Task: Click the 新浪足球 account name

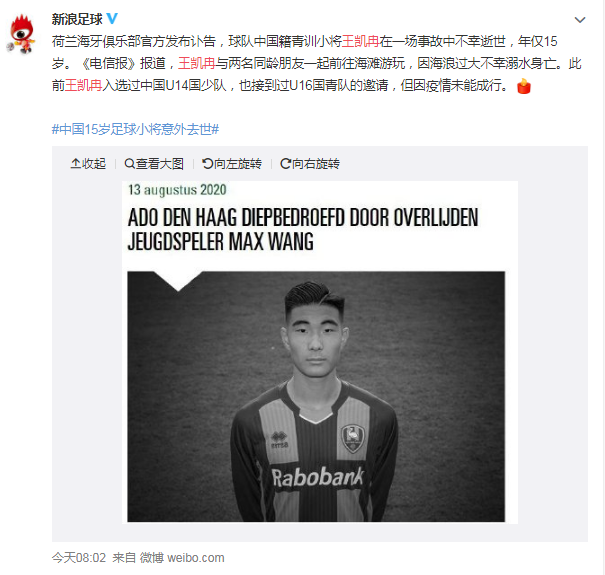Action: (x=77, y=19)
